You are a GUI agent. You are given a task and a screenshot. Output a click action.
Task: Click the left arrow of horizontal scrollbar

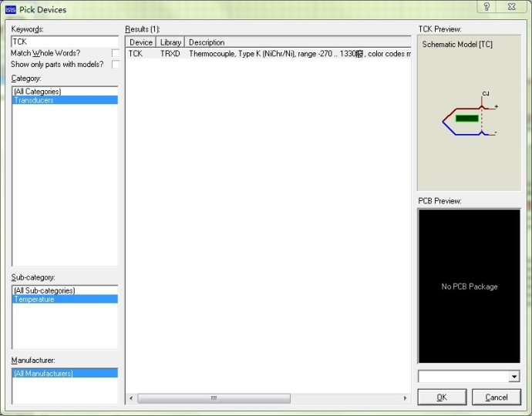pyautogui.click(x=131, y=398)
